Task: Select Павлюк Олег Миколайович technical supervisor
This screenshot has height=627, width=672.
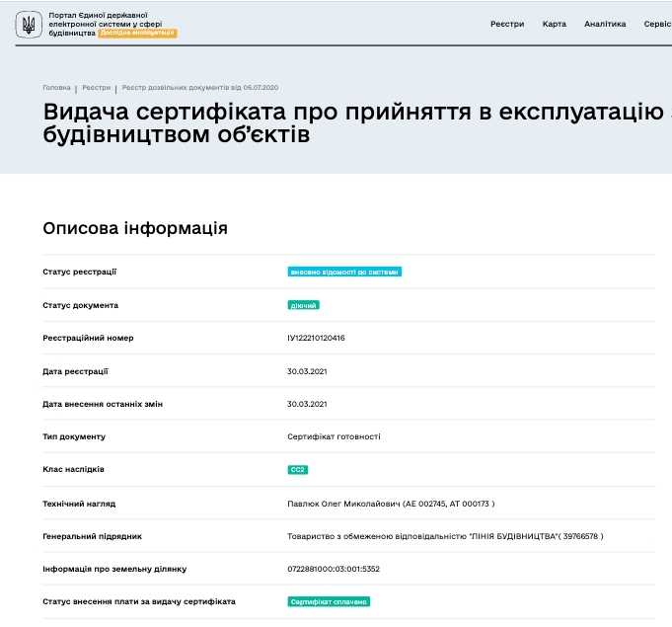Action: (391, 504)
